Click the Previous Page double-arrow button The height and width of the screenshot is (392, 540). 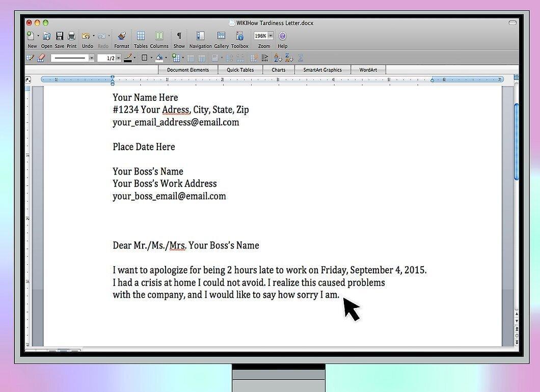tap(517, 329)
